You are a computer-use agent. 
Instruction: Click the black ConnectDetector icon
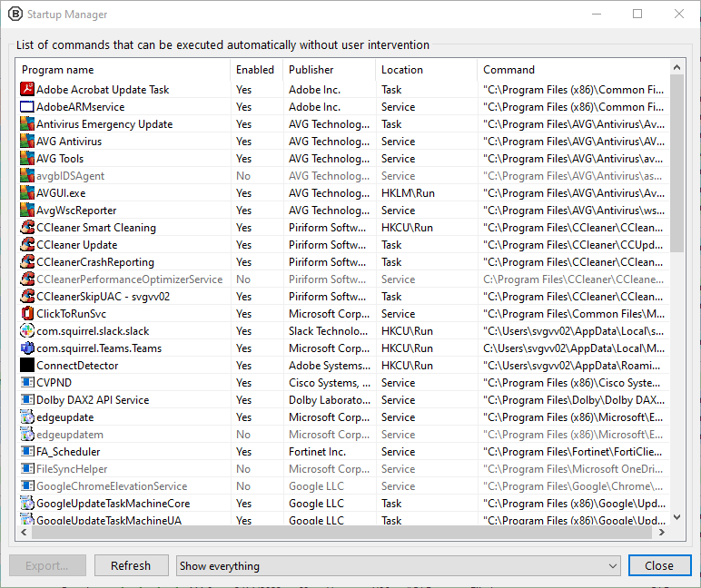tap(27, 366)
